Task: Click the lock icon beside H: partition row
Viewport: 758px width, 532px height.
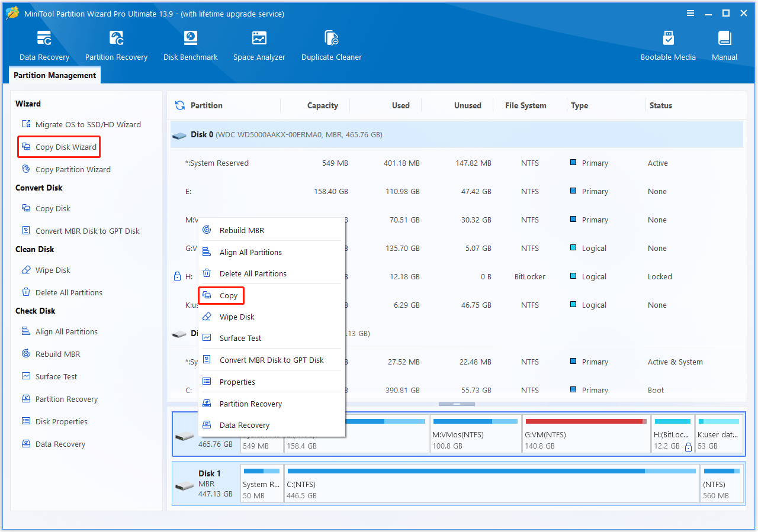Action: point(176,276)
